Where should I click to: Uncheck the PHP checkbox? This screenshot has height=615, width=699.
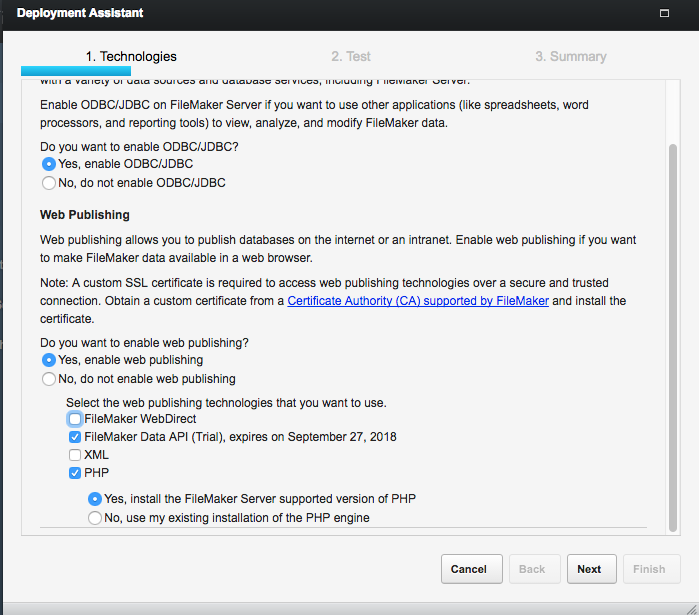point(75,473)
